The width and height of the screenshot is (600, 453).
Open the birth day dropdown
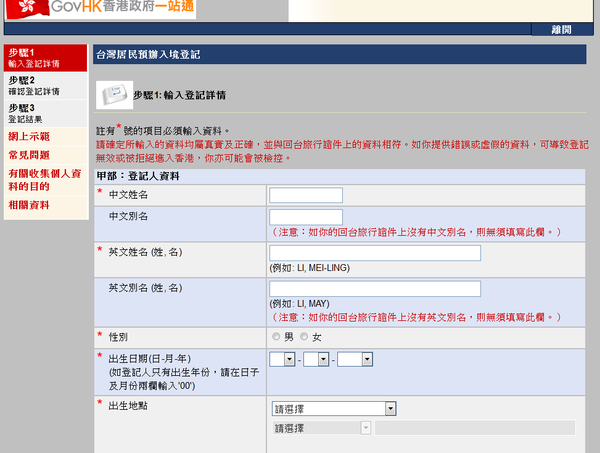(282, 359)
